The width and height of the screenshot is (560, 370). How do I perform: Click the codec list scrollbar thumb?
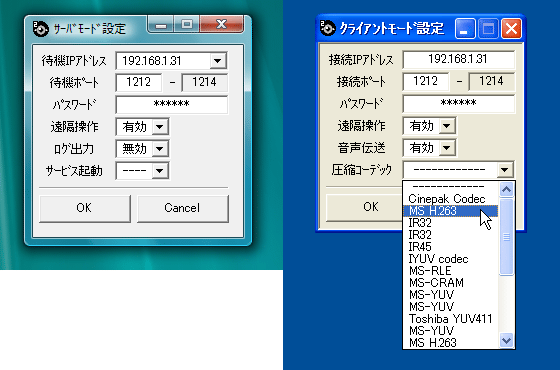(x=506, y=237)
